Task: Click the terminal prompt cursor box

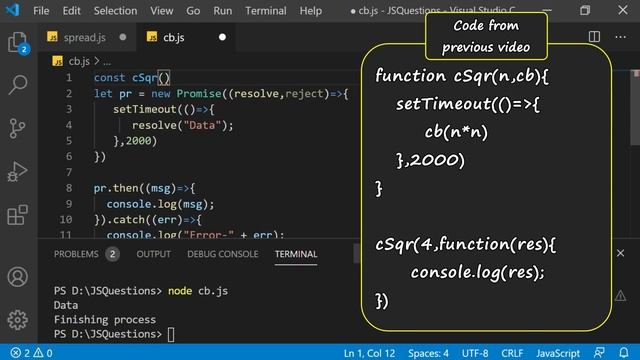Action: click(171, 334)
